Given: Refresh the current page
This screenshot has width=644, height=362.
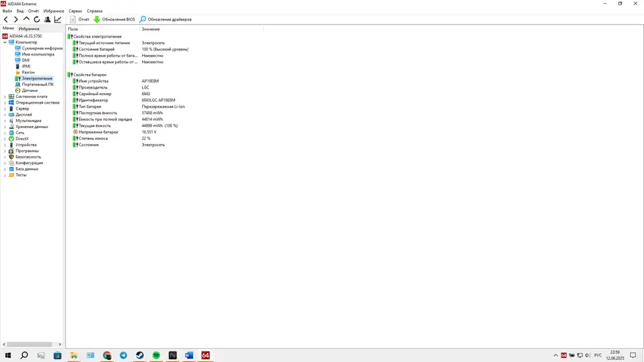Looking at the screenshot, I should point(37,19).
